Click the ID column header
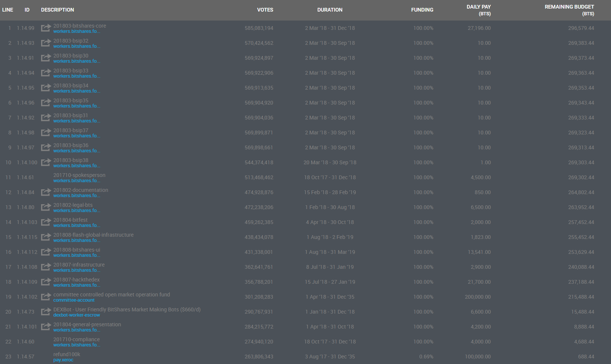This screenshot has height=364, width=611. [27, 10]
